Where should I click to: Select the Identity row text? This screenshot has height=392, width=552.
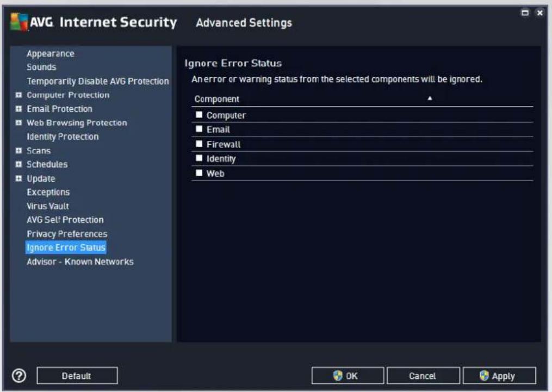(x=221, y=159)
